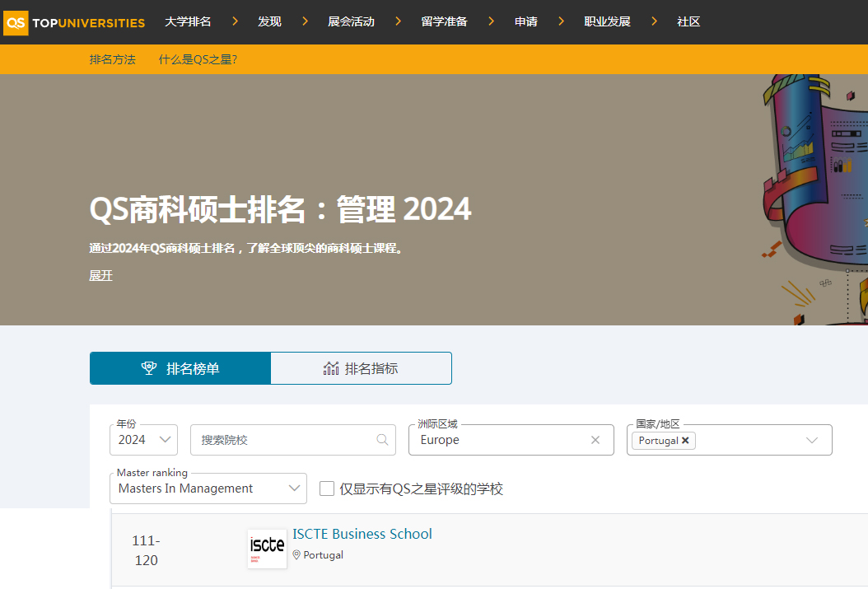The height and width of the screenshot is (589, 868).
Task: Open the Masters In Management ranking dropdown
Action: [208, 488]
